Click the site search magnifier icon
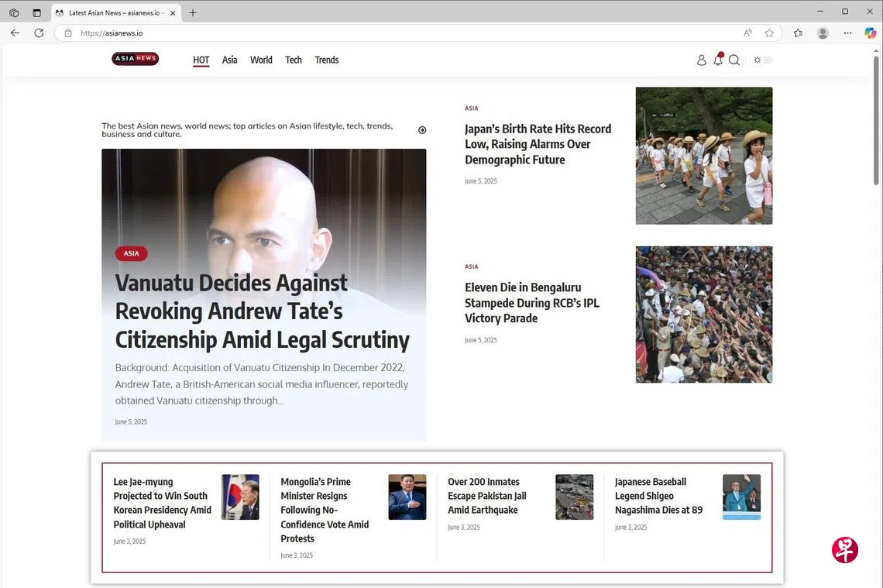 (734, 60)
